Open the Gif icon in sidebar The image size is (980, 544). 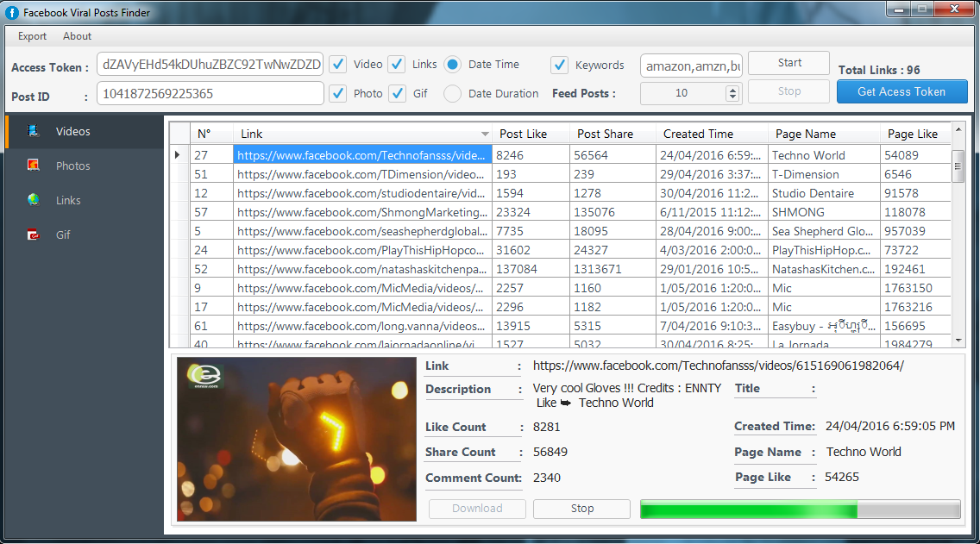33,234
